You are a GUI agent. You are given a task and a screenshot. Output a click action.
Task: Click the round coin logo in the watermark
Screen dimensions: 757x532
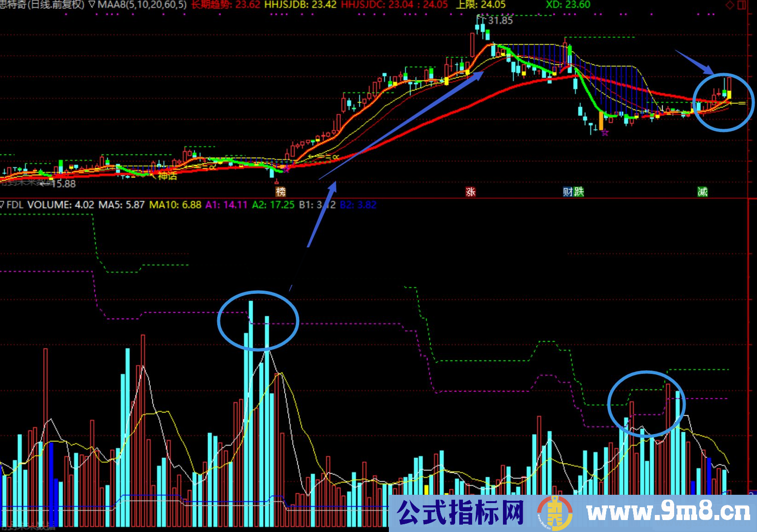tap(555, 513)
